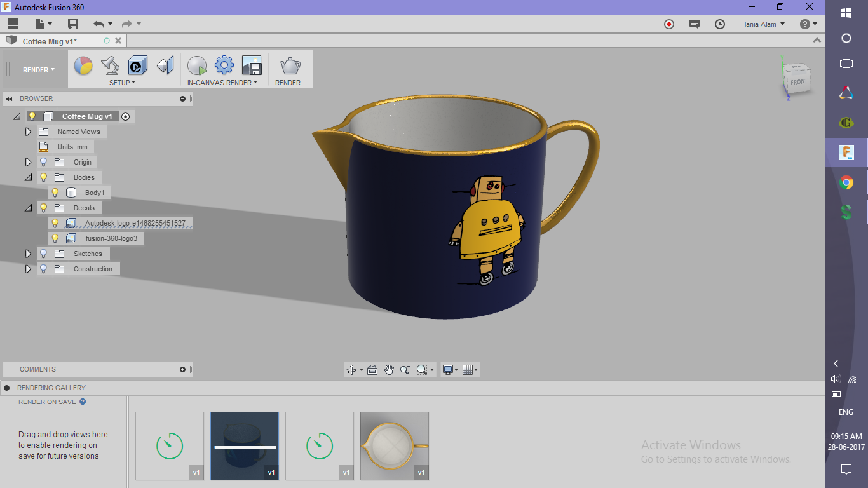
Task: Click the Zoom Window tool icon
Action: click(405, 370)
